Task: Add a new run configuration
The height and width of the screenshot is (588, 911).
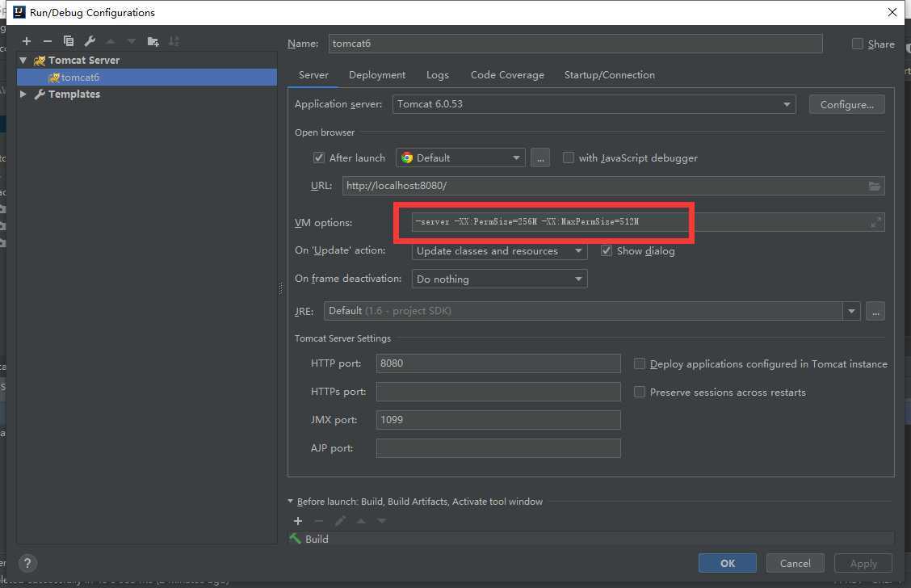Action: tap(26, 41)
